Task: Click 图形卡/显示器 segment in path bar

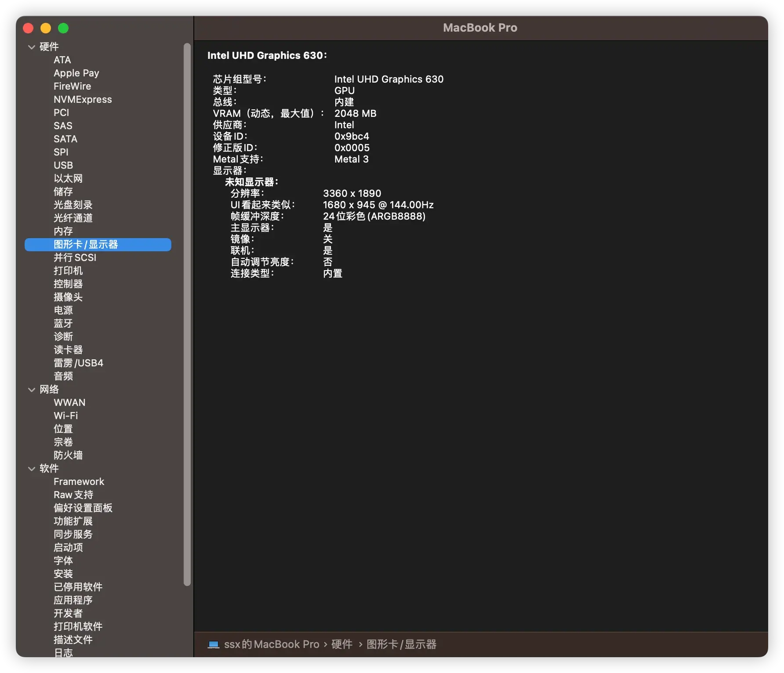Action: click(x=402, y=644)
